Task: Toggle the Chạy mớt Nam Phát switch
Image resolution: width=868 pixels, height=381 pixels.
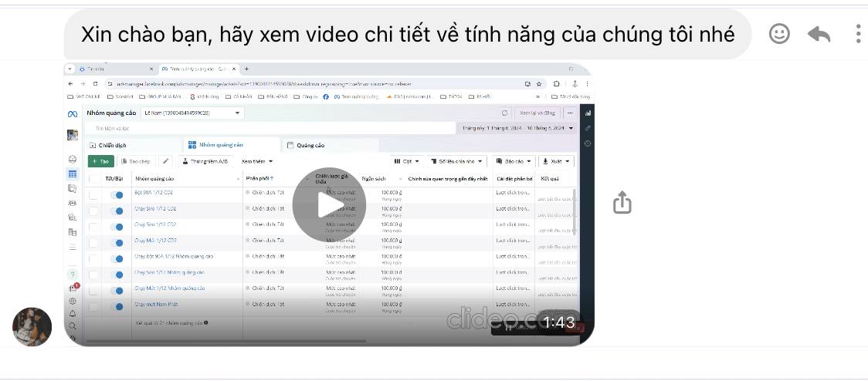Action: coord(117,305)
